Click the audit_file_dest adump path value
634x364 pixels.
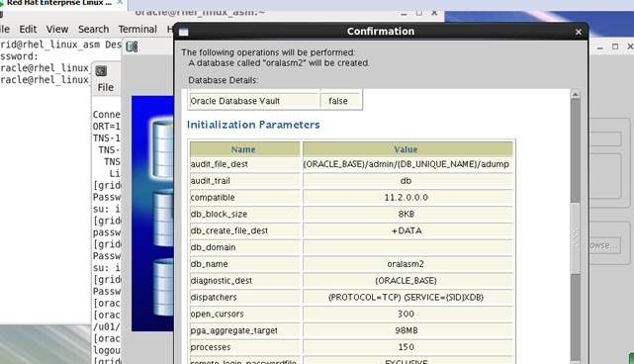pos(406,164)
